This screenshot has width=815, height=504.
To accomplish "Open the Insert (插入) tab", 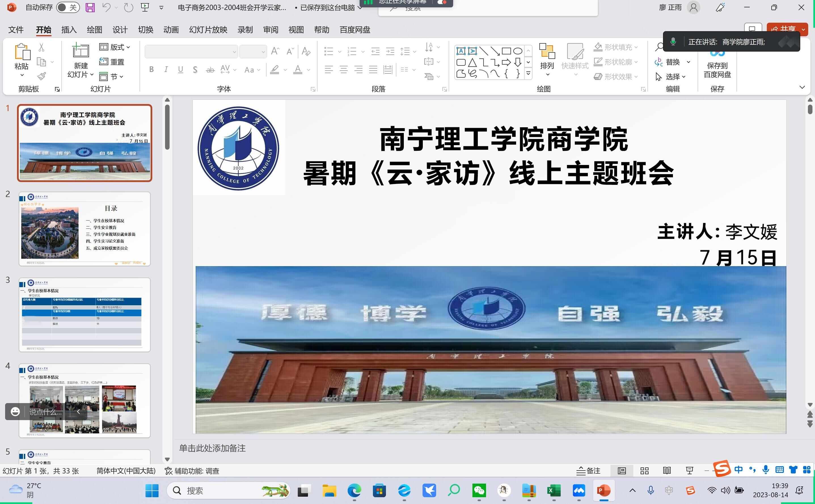I will (69, 30).
